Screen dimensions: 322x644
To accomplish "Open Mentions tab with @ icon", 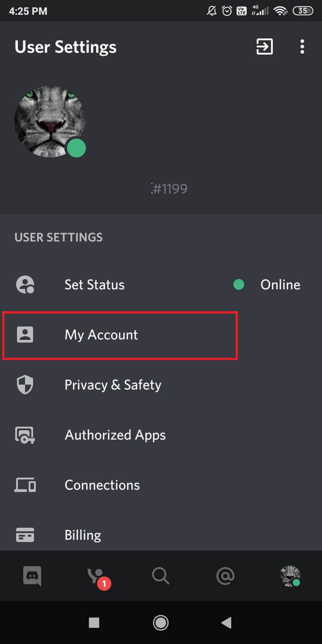I will pos(225,576).
